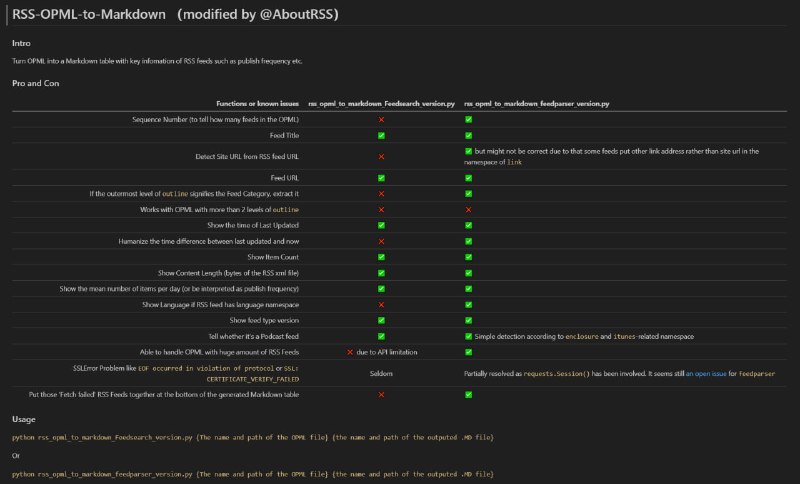
Task: Click the Feedsearch green check for Feed Title
Action: 381,135
